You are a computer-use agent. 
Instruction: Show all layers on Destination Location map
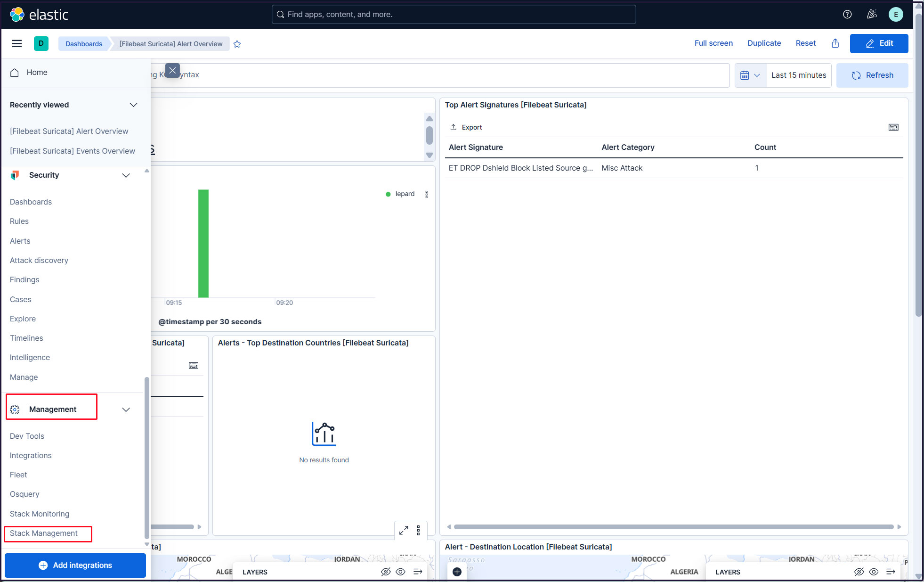tap(874, 572)
